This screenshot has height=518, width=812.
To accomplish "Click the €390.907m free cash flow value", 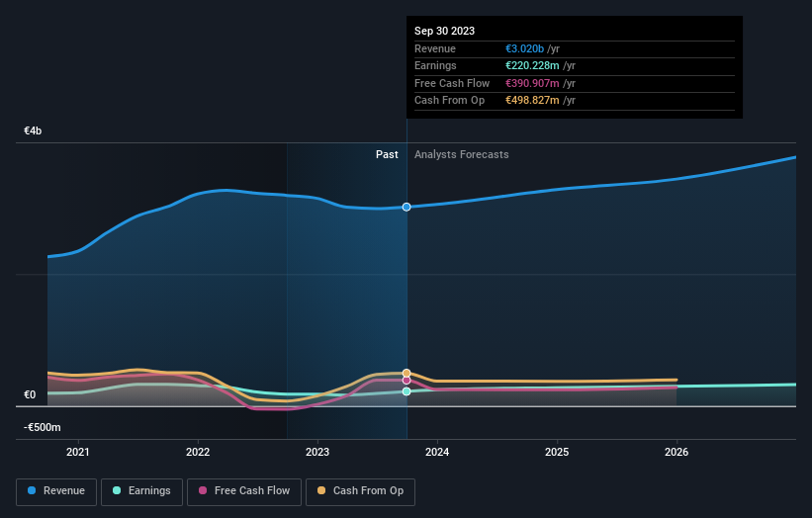I will [x=532, y=83].
